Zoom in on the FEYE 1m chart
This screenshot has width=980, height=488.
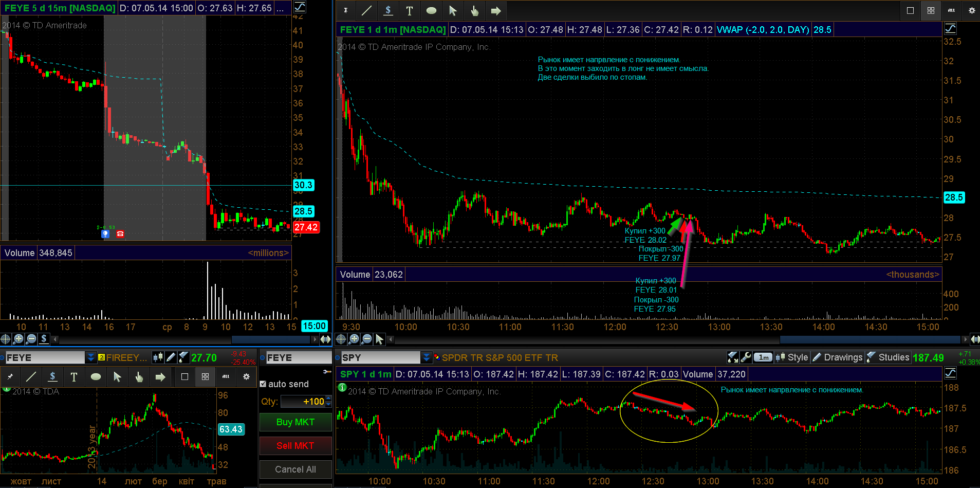click(354, 339)
